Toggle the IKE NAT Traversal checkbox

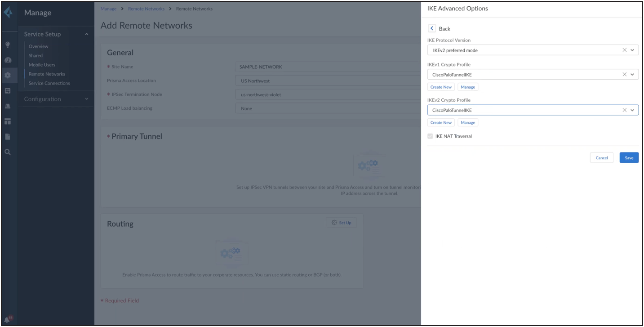click(430, 136)
